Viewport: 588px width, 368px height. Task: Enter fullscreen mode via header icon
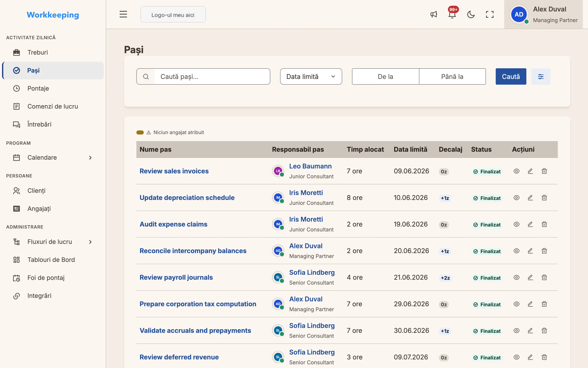(x=490, y=14)
